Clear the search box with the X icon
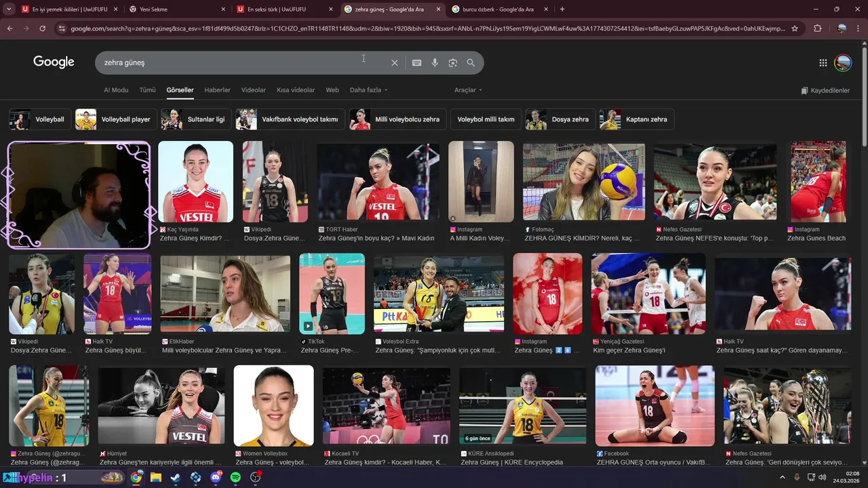Screen dimensions: 868x488 click(x=395, y=62)
